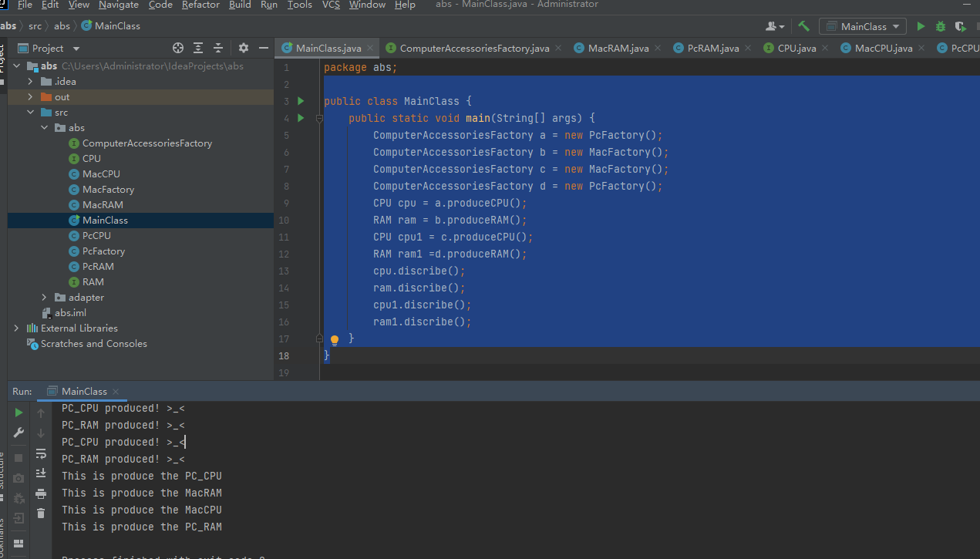This screenshot has width=980, height=559.
Task: Print the console output using the printer icon
Action: (41, 493)
